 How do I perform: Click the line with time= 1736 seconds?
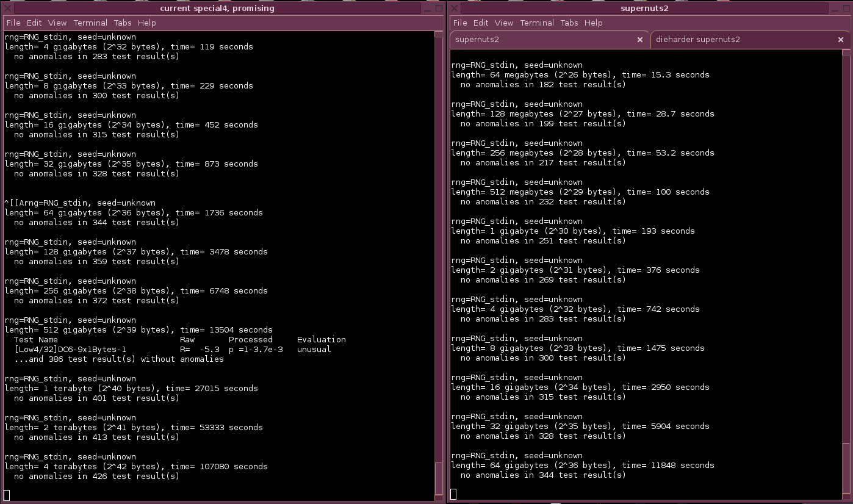tap(134, 212)
